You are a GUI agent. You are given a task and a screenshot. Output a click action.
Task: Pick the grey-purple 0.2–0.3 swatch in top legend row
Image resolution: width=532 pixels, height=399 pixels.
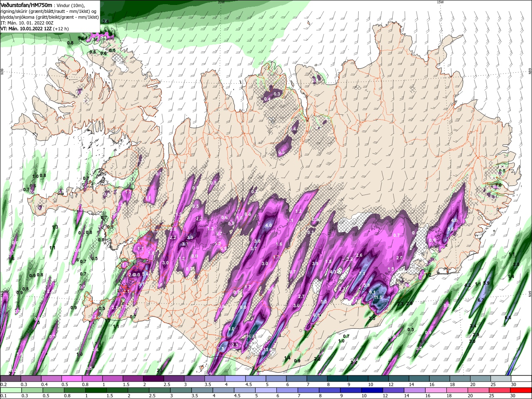[x=10, y=379]
